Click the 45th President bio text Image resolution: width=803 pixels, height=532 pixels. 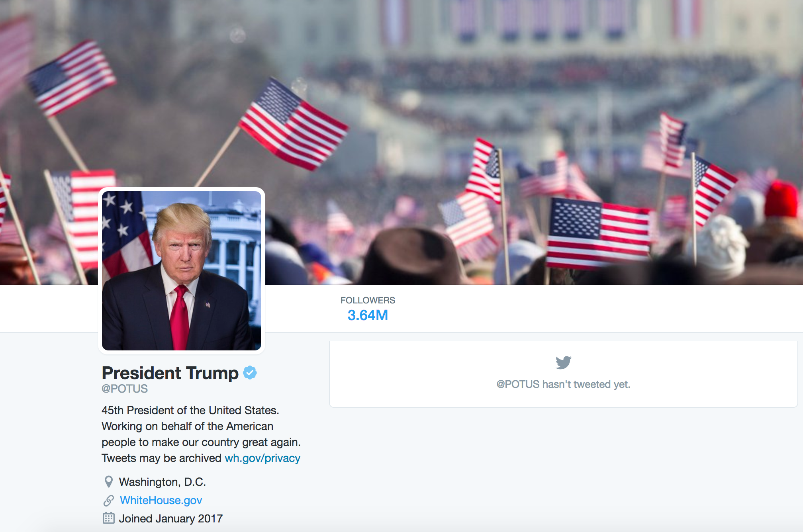[x=201, y=434]
